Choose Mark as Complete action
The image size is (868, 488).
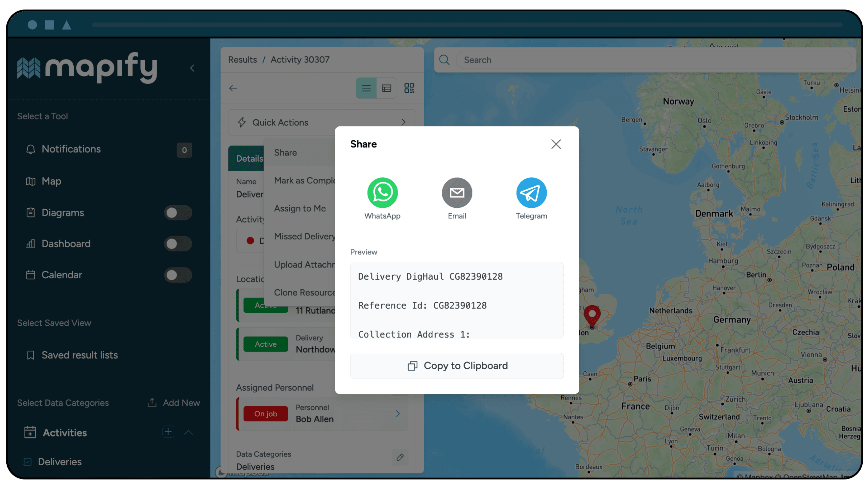pyautogui.click(x=304, y=180)
